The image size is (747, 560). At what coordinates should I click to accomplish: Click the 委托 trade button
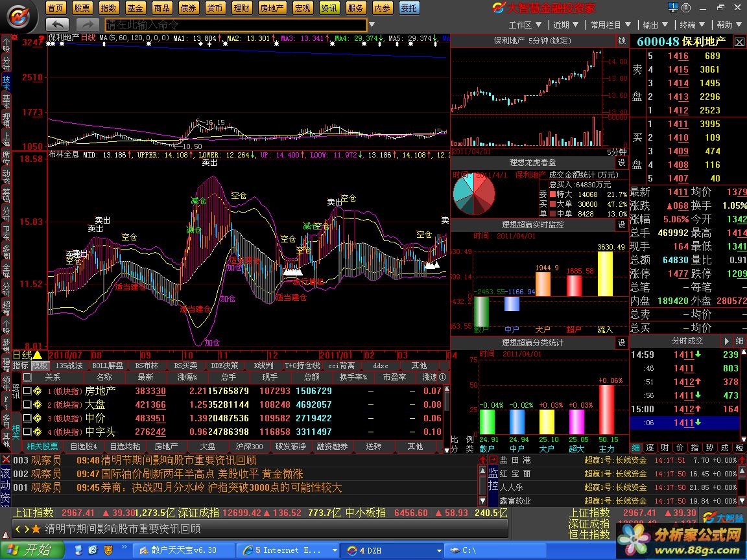click(409, 8)
